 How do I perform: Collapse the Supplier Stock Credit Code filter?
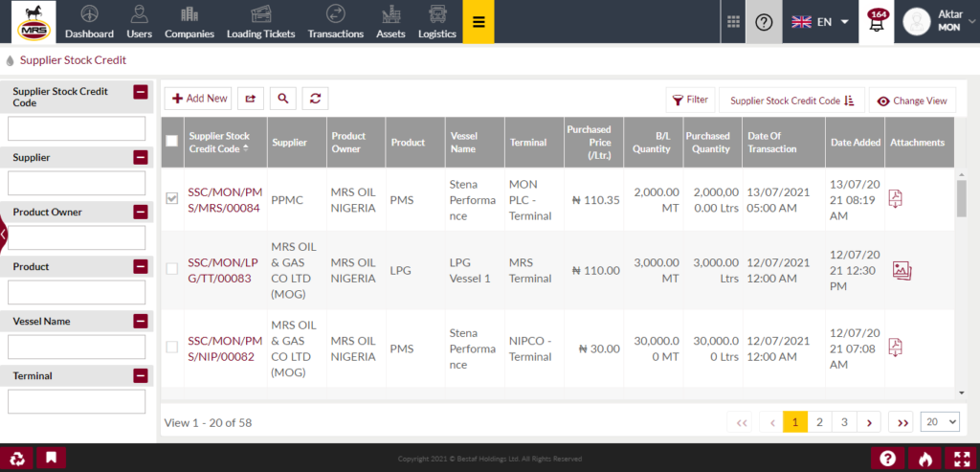[x=141, y=92]
